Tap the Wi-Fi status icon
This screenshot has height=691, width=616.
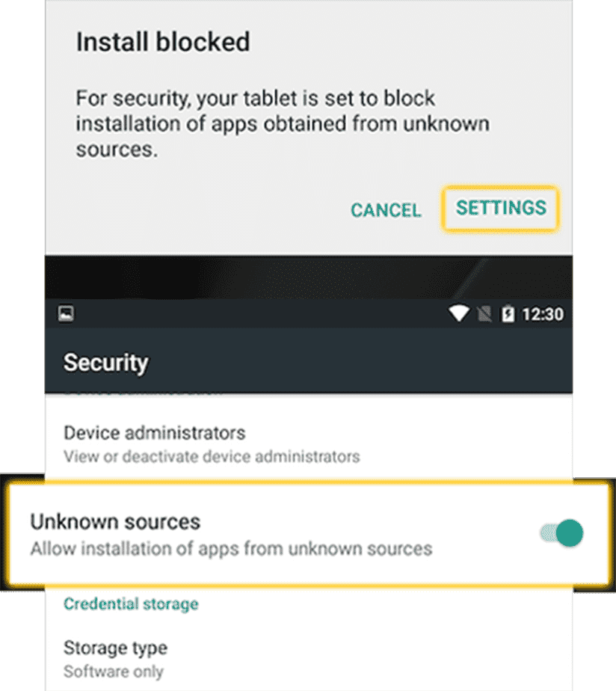459,313
